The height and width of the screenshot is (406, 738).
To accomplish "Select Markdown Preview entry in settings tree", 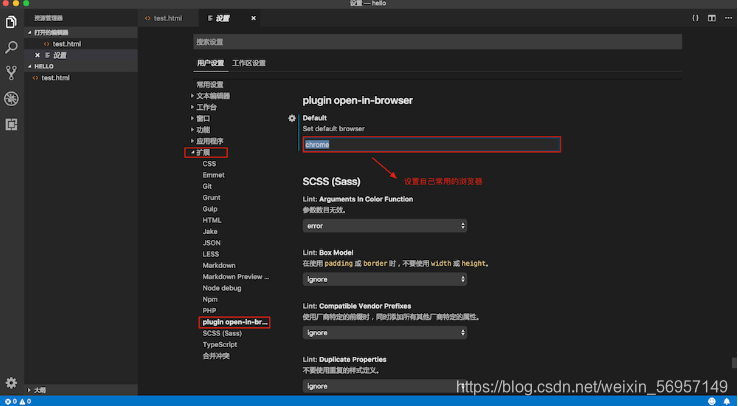I will tap(236, 277).
